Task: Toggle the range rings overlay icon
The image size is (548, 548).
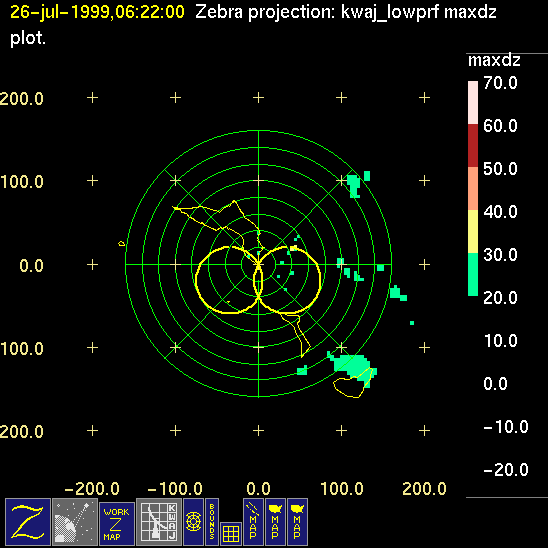Action: [x=193, y=522]
